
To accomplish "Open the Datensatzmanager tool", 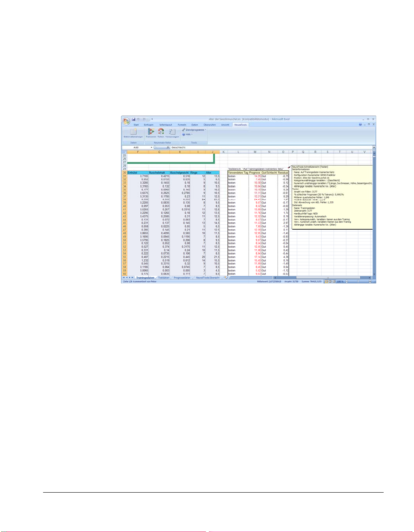I will point(133,133).
